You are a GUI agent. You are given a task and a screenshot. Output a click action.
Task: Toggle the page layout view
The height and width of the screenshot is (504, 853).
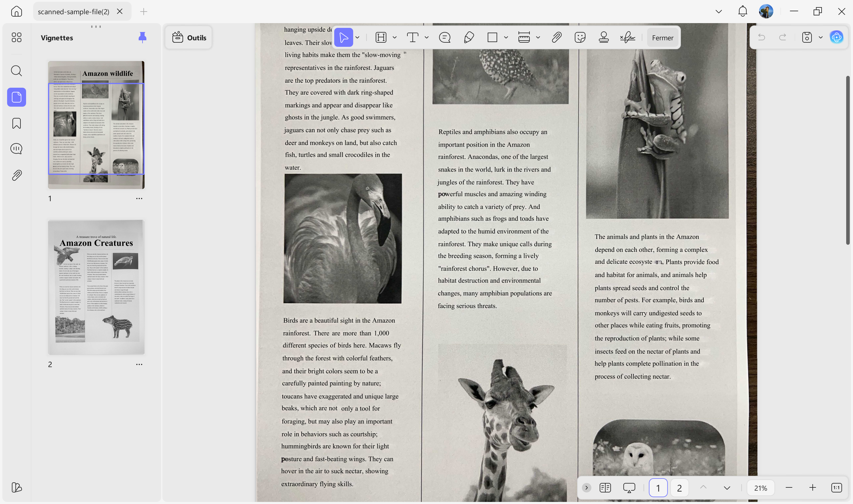[x=605, y=488]
